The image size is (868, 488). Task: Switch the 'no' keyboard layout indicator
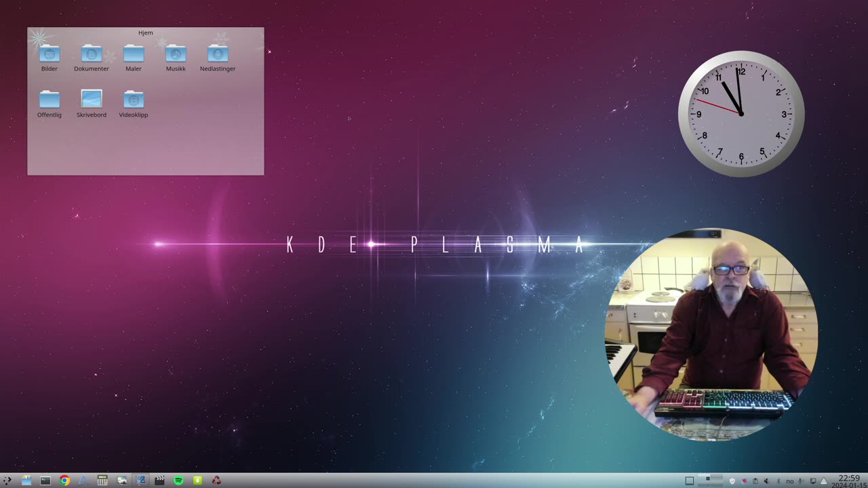pyautogui.click(x=790, y=481)
